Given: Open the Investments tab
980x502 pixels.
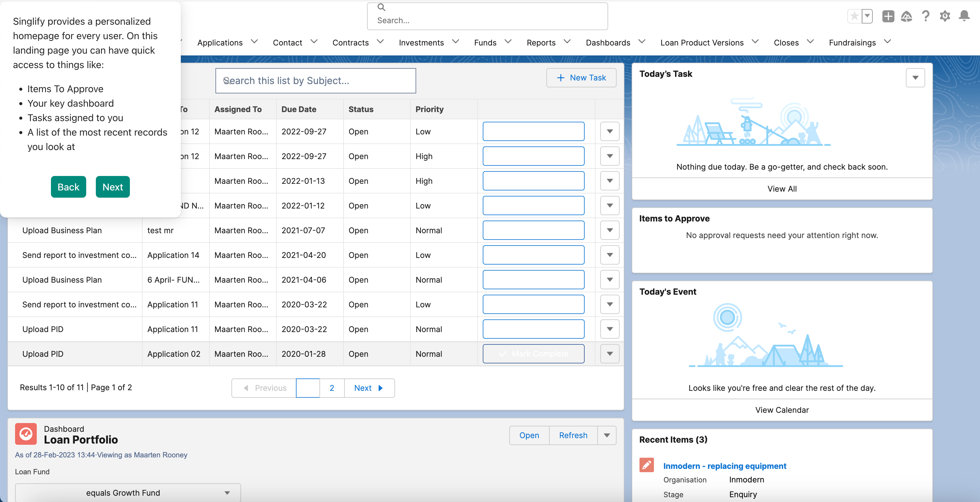Looking at the screenshot, I should 421,42.
